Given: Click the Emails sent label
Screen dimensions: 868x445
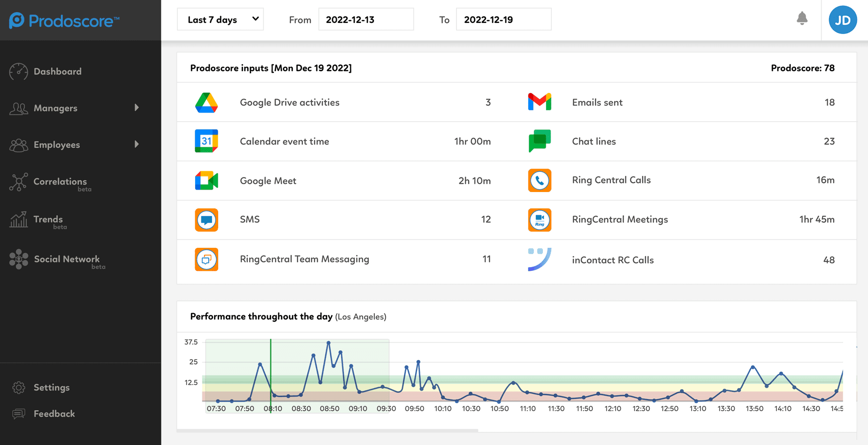Looking at the screenshot, I should 597,102.
